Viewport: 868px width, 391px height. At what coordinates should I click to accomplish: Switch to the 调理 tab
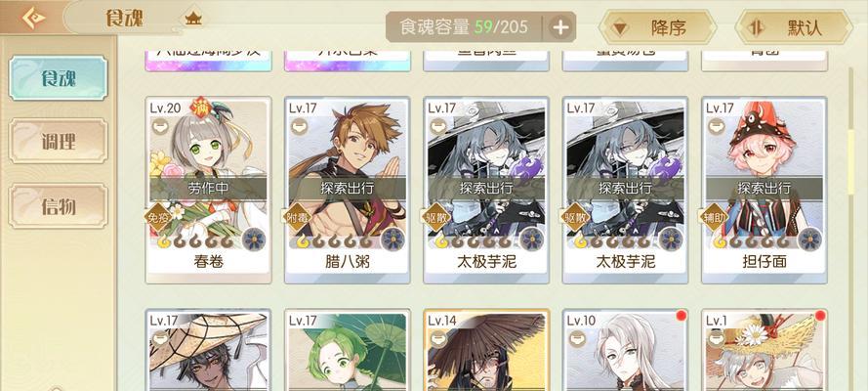[x=59, y=142]
